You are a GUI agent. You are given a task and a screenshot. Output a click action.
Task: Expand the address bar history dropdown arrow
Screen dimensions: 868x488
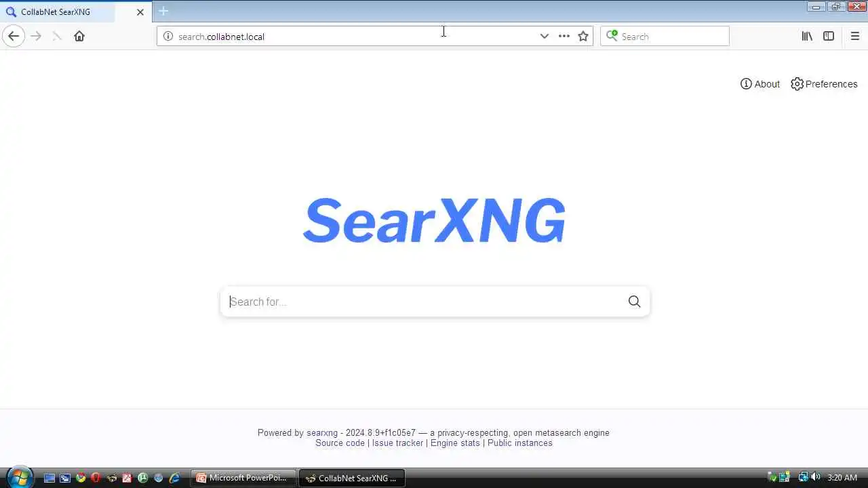click(544, 36)
